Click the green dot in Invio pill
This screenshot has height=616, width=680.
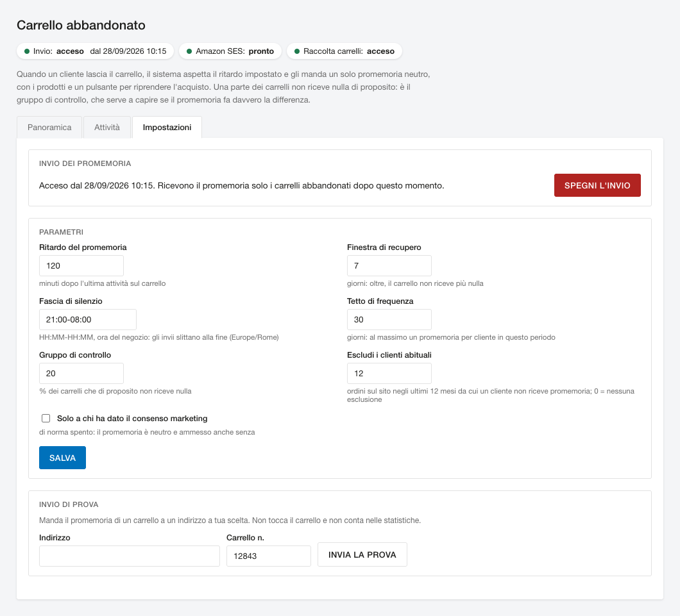27,51
